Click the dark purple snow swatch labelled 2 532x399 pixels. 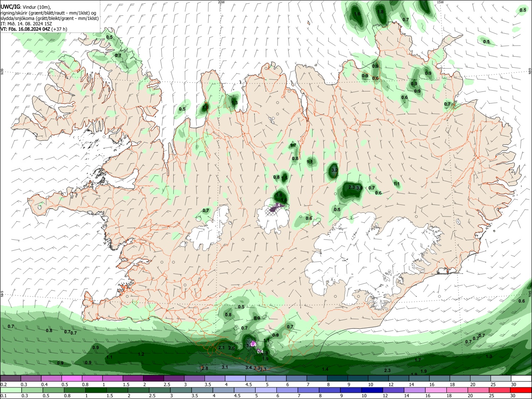tap(154, 378)
